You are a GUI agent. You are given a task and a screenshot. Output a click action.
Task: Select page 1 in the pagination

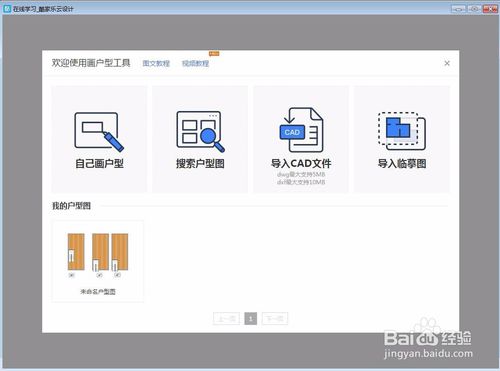pyautogui.click(x=251, y=319)
